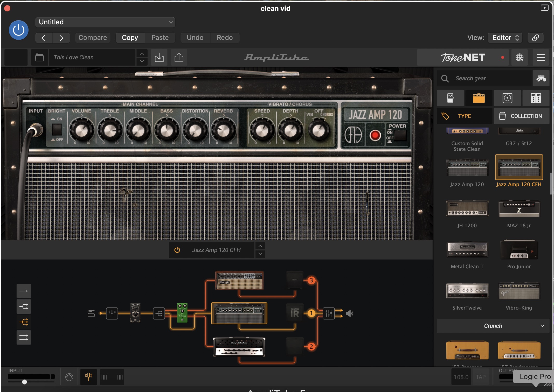Click the 105.0 tempo field
This screenshot has width=554, height=392.
461,377
